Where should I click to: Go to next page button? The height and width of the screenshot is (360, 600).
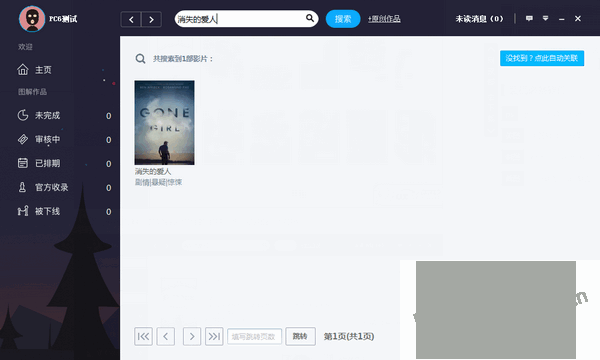click(x=192, y=336)
